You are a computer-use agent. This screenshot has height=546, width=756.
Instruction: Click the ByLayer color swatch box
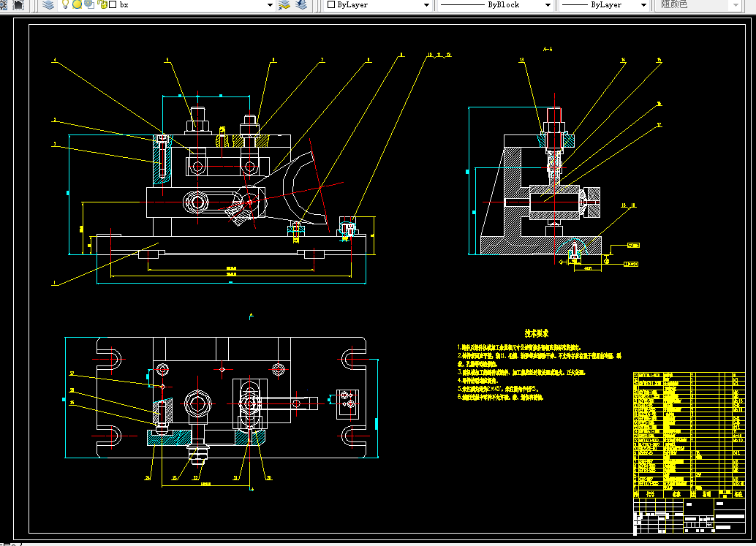331,5
